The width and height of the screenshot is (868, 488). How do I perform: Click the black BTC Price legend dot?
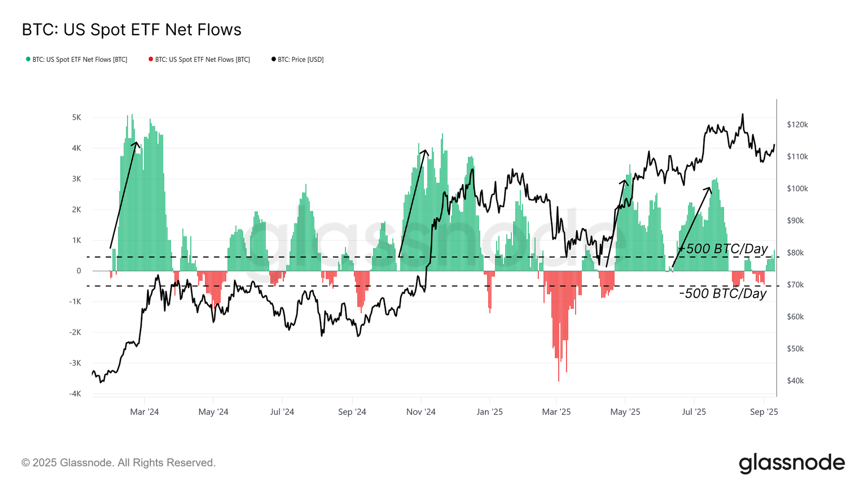pos(273,59)
